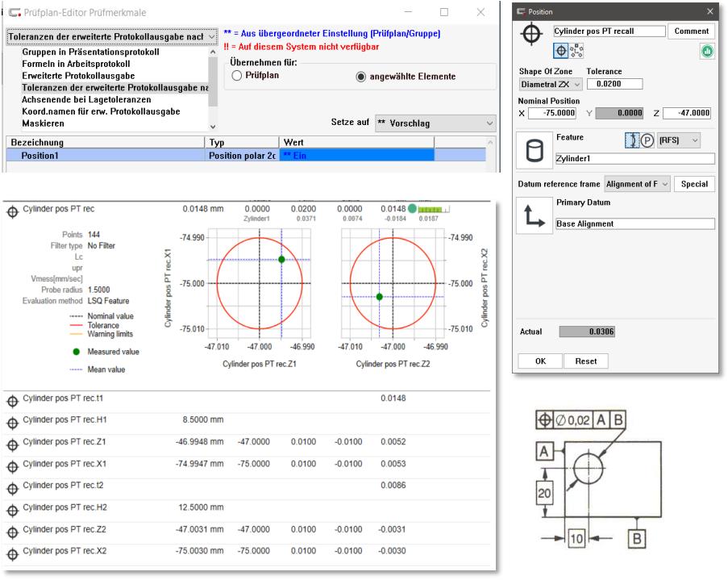Open the Setze auf Vorschlag dropdown
The height and width of the screenshot is (580, 728).
coord(435,123)
